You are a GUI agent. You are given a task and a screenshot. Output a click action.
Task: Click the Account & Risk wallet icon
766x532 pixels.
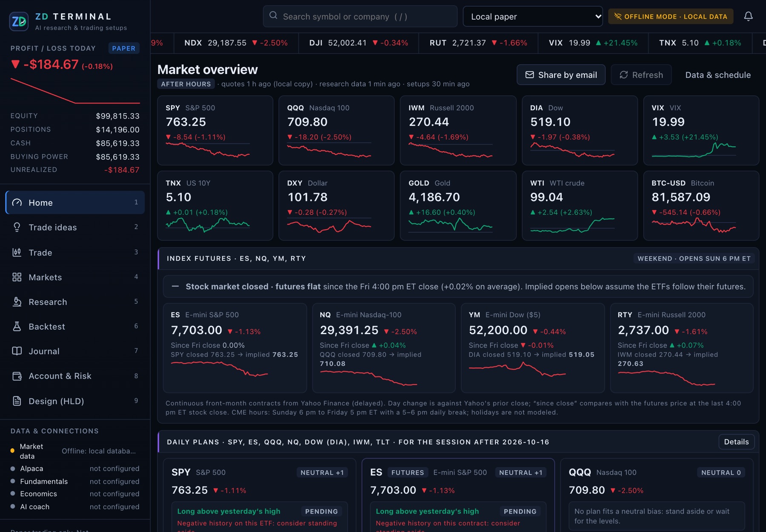pos(17,376)
